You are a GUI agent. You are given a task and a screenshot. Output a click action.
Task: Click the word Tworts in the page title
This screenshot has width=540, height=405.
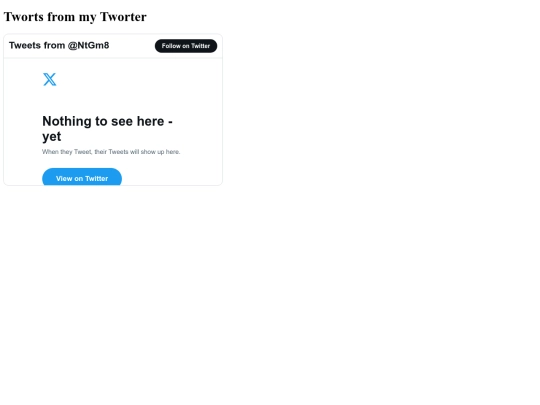(x=24, y=17)
